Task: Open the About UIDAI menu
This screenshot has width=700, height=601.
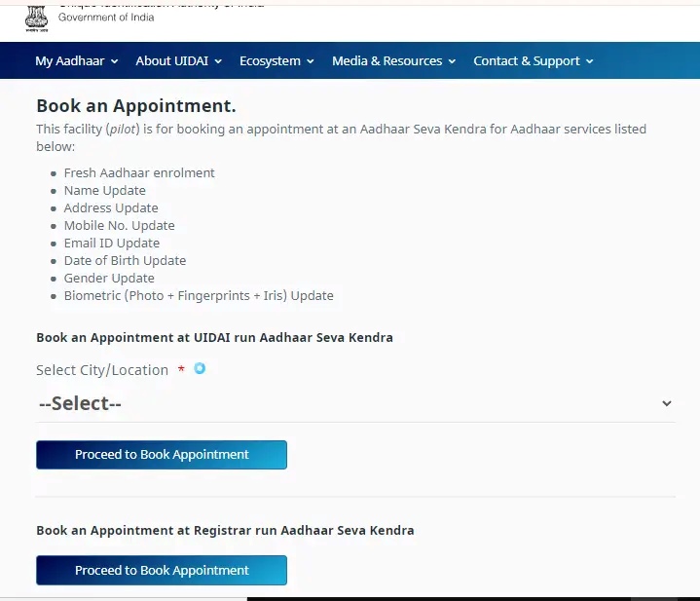Action: click(178, 60)
